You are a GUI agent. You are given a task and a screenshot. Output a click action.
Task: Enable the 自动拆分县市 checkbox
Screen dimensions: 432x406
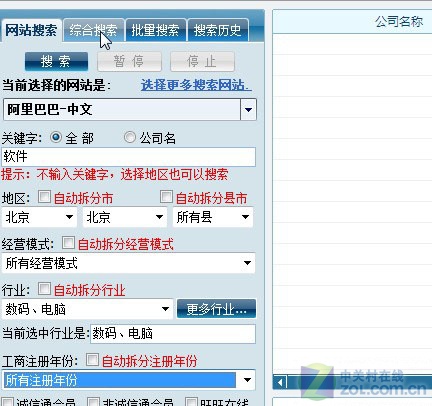pos(166,197)
